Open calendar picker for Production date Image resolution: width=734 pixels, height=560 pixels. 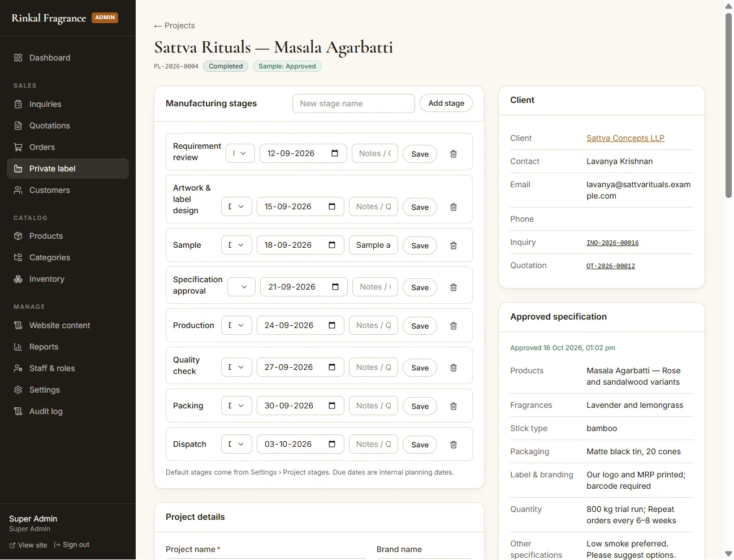pos(332,325)
